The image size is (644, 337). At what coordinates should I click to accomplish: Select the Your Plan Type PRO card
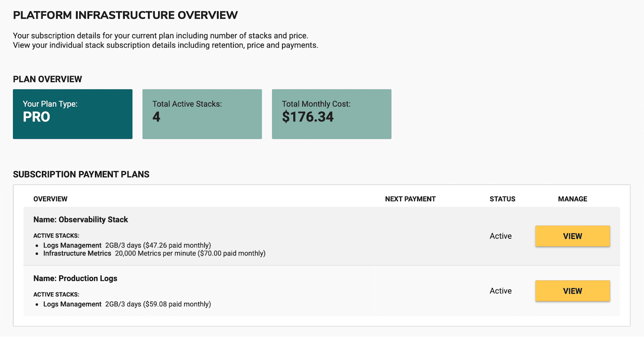[x=72, y=114]
